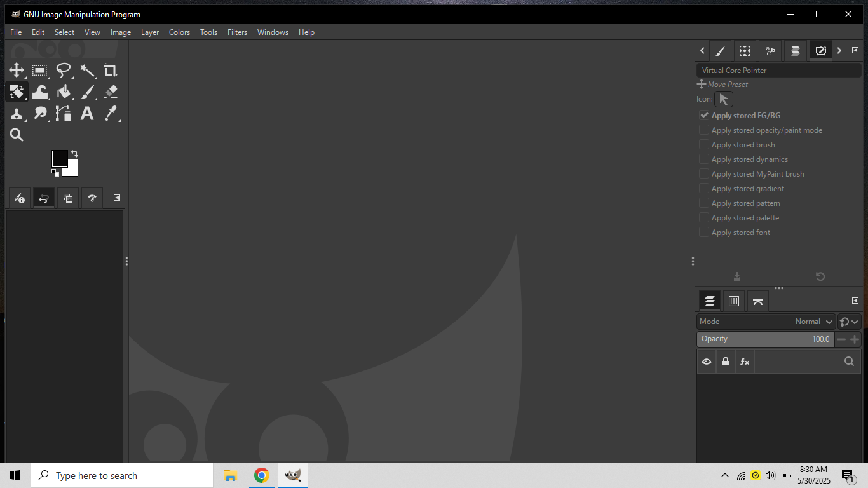Image resolution: width=868 pixels, height=488 pixels.
Task: Enable Apply stored gradient checkbox
Action: click(704, 189)
